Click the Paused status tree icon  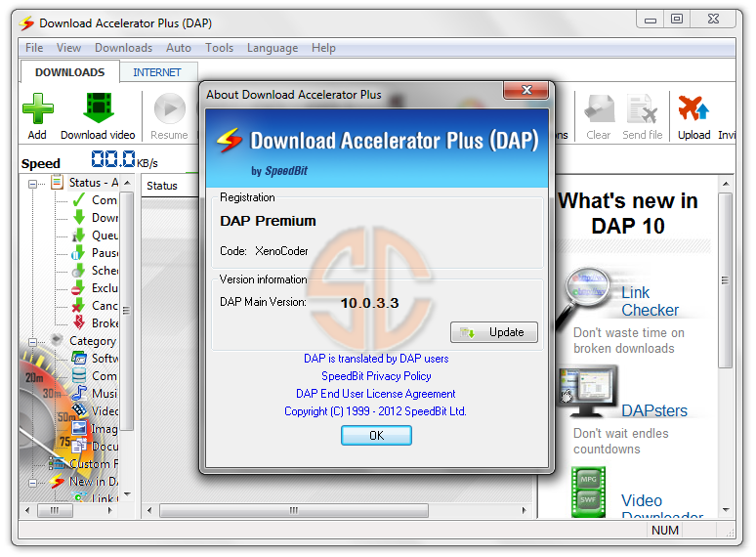click(78, 253)
